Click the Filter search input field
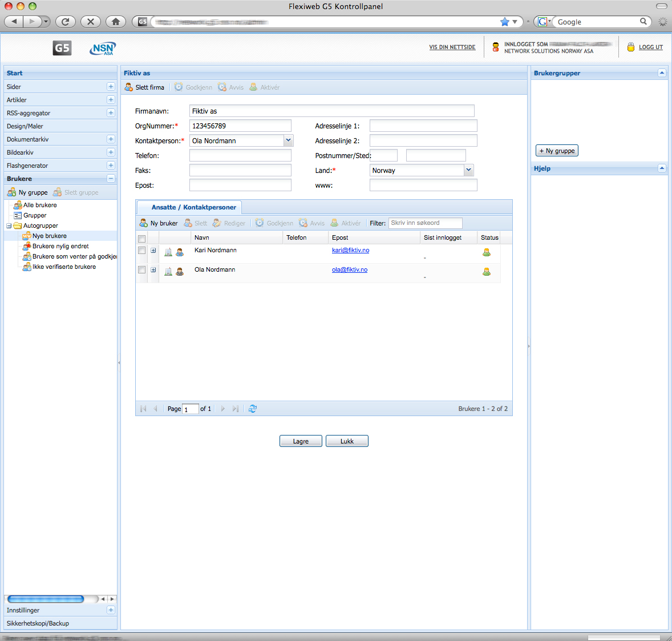Image resolution: width=672 pixels, height=641 pixels. click(x=425, y=223)
